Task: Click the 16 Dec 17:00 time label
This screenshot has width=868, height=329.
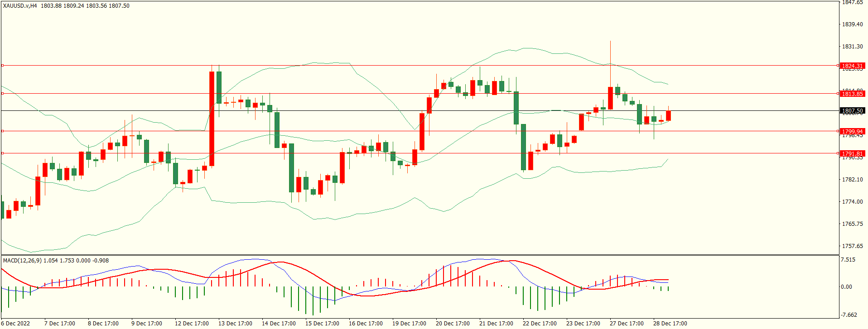Action: click(366, 323)
